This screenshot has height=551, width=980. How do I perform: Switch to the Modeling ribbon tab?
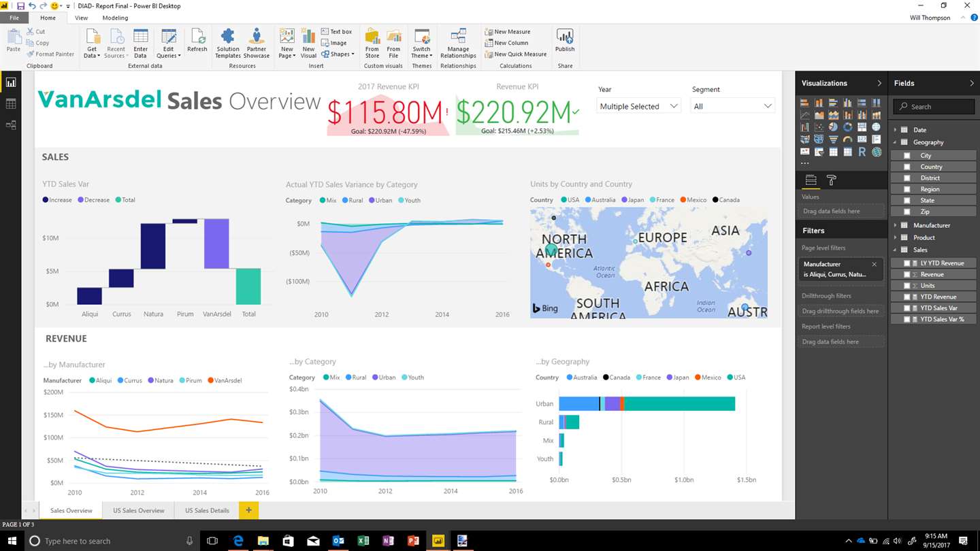115,18
